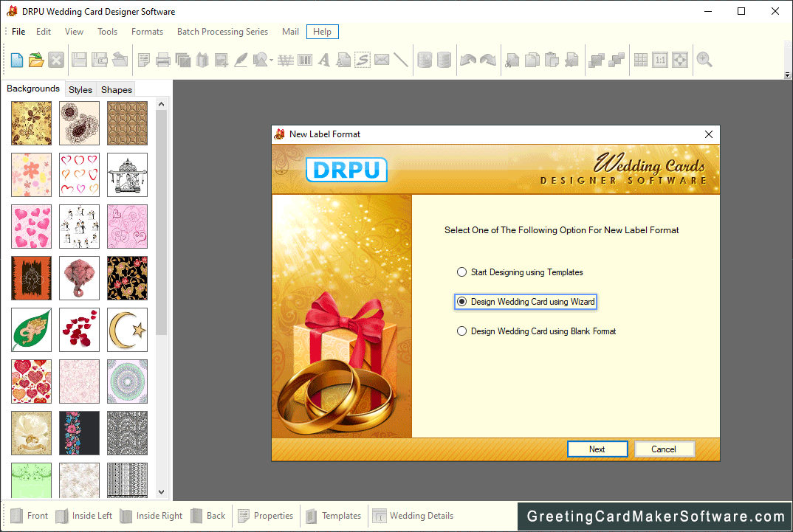
Task: Click the barcode tool icon
Action: tap(305, 60)
